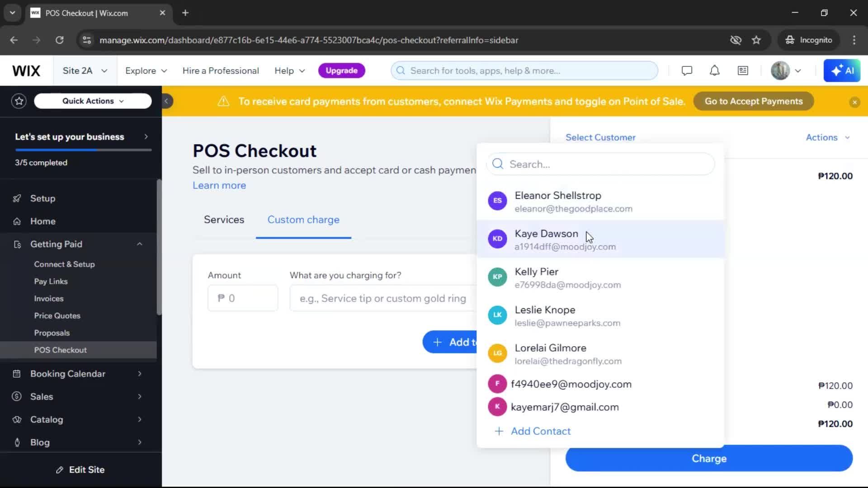Select POS Checkout in sidebar
Viewport: 868px width, 488px height.
78,350
